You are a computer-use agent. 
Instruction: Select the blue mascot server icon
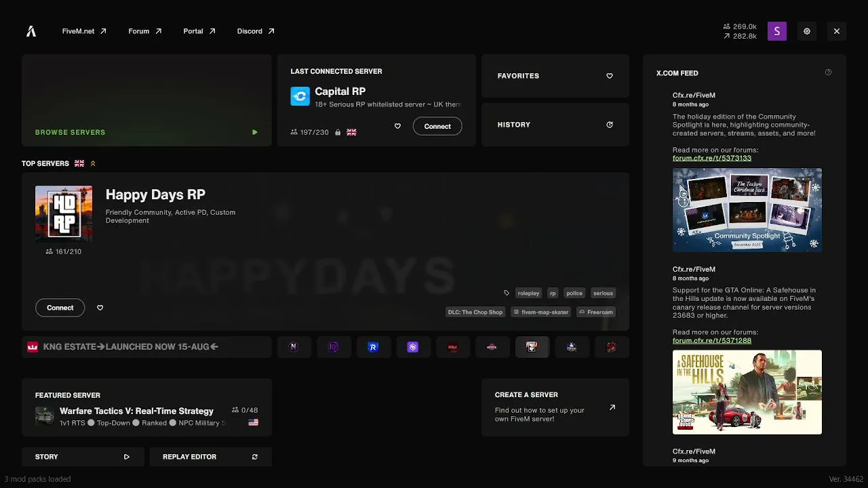tap(572, 347)
